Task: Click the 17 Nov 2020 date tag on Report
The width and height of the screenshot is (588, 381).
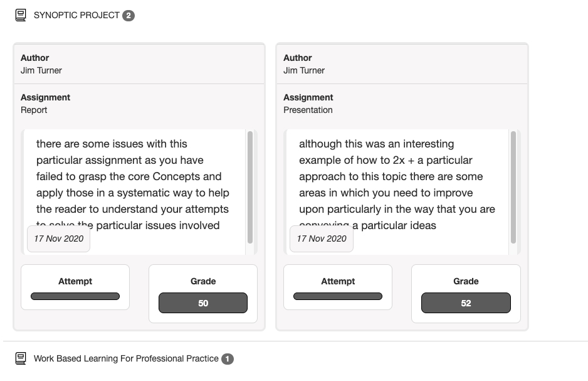Action: click(x=58, y=239)
